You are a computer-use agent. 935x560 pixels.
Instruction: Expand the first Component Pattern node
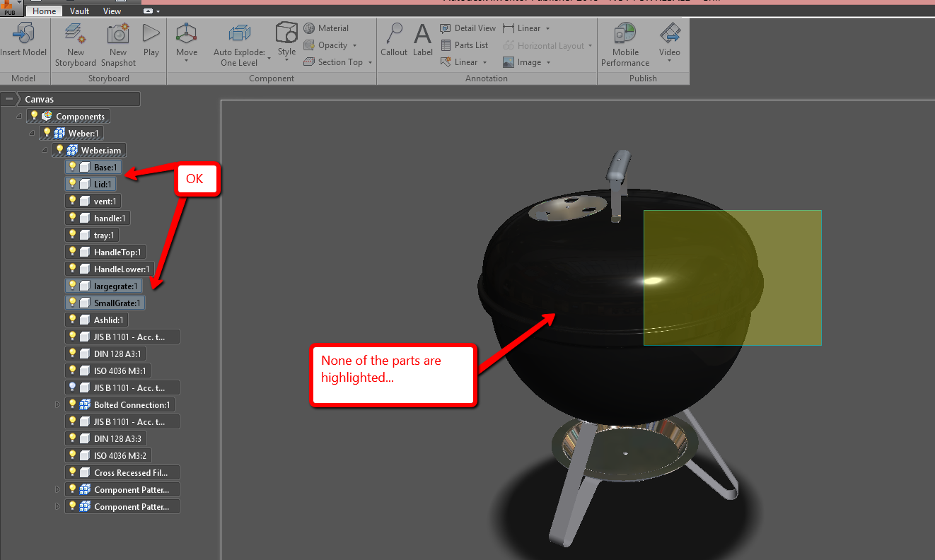[x=58, y=489]
